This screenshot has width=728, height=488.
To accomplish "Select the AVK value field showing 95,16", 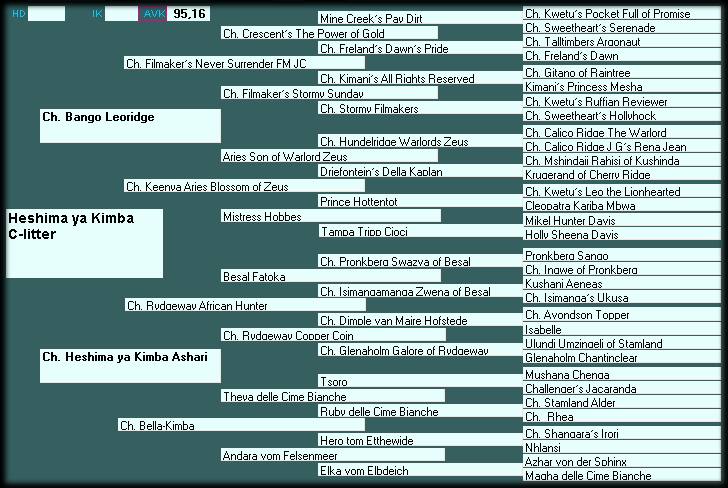I will coord(188,14).
